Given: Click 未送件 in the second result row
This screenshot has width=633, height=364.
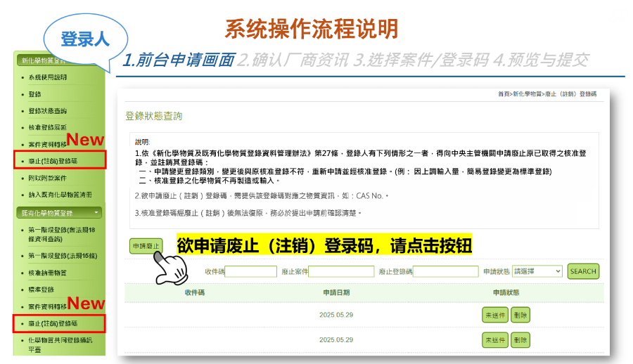Looking at the screenshot, I should point(494,339).
